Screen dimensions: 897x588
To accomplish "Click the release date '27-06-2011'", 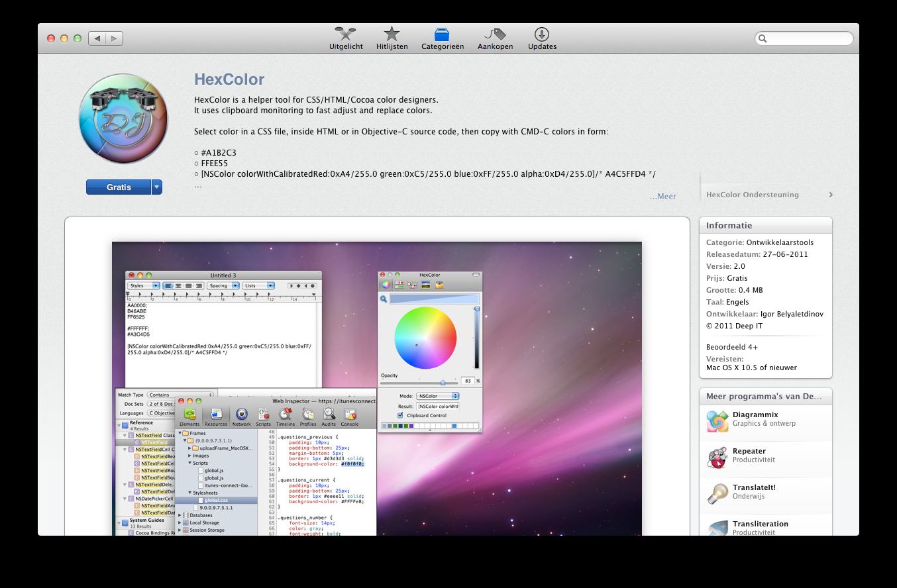I will (785, 254).
